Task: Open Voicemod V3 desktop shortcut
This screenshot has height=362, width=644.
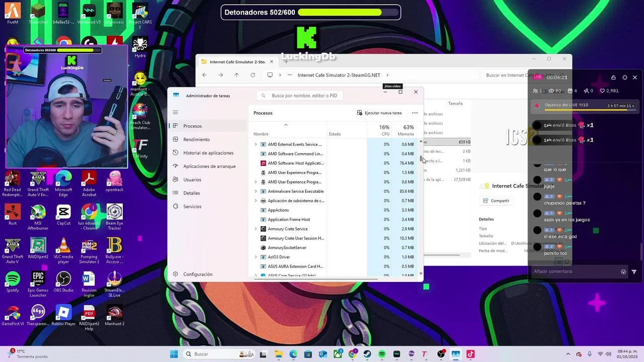Action: pos(89,14)
